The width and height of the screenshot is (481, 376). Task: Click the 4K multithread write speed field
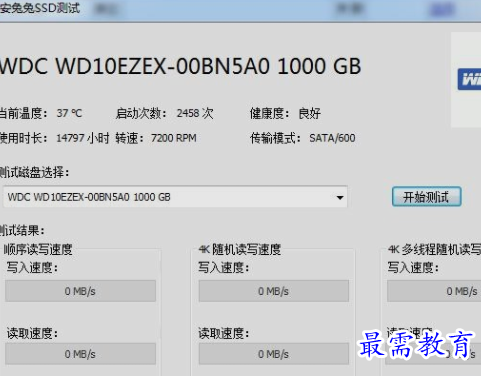click(434, 291)
